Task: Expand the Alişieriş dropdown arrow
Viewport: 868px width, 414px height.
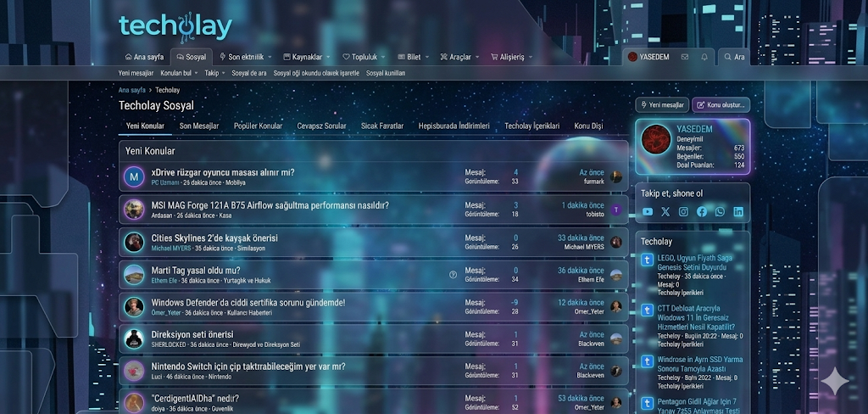Action: 531,57
